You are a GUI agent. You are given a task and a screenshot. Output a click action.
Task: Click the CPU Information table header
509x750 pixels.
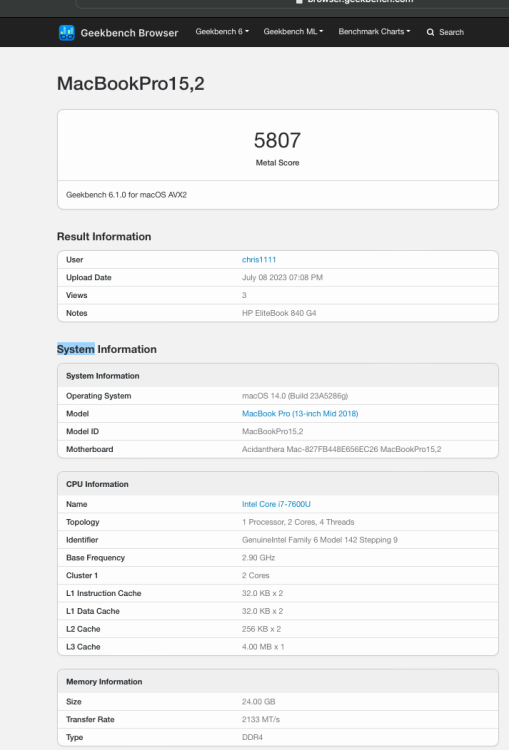point(278,484)
